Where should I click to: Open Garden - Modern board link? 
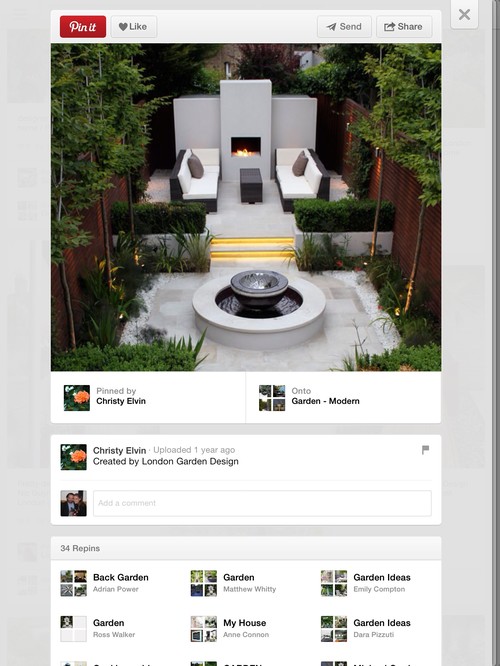point(325,401)
